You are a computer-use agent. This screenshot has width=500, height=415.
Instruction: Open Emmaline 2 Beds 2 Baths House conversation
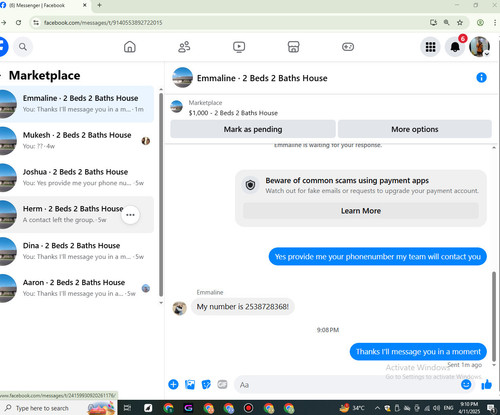tap(77, 104)
